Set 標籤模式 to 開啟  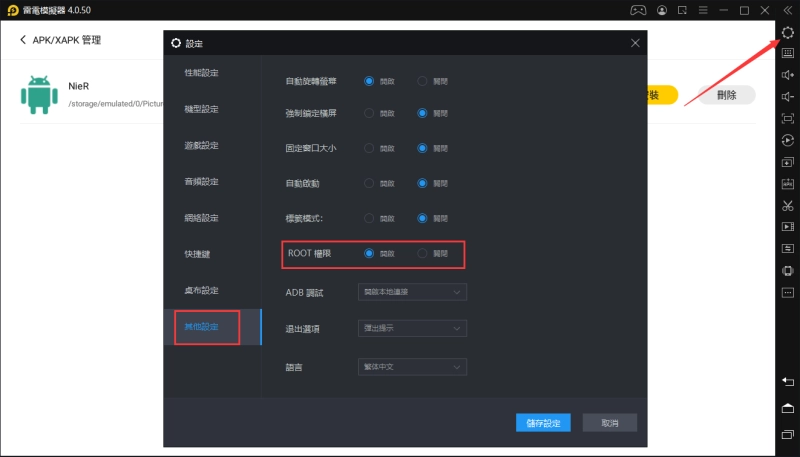369,218
